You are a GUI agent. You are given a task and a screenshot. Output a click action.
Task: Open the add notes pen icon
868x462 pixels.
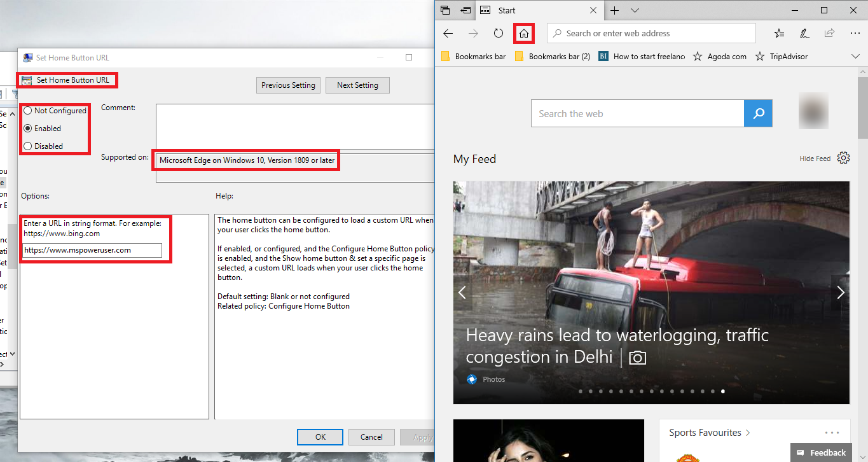point(804,33)
